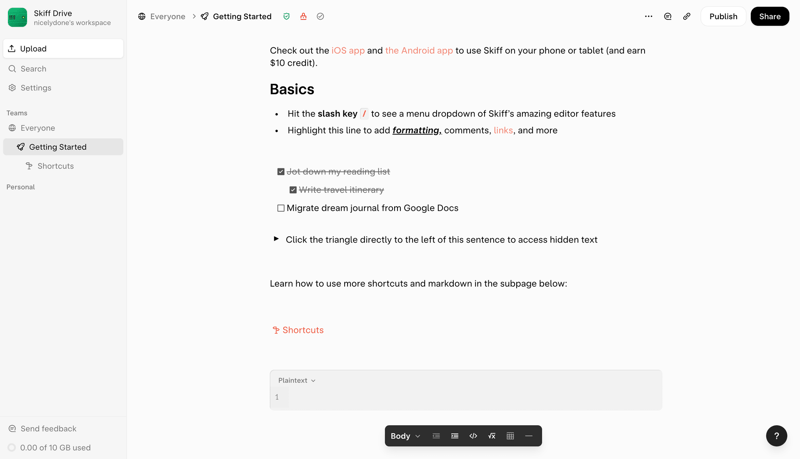The height and width of the screenshot is (459, 800).
Task: Select the Everyone team in the sidebar
Action: [63, 128]
